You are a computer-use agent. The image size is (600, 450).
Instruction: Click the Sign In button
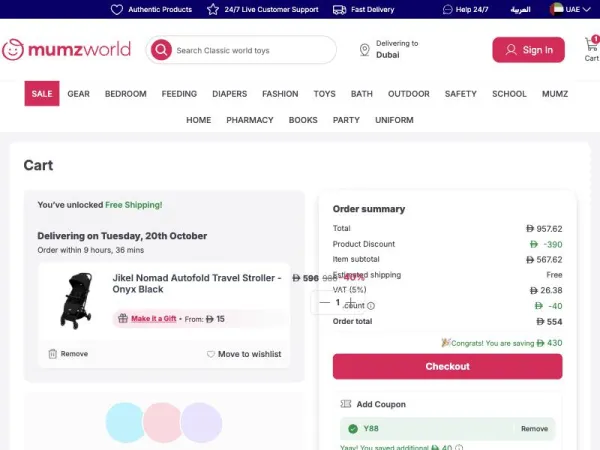point(528,50)
